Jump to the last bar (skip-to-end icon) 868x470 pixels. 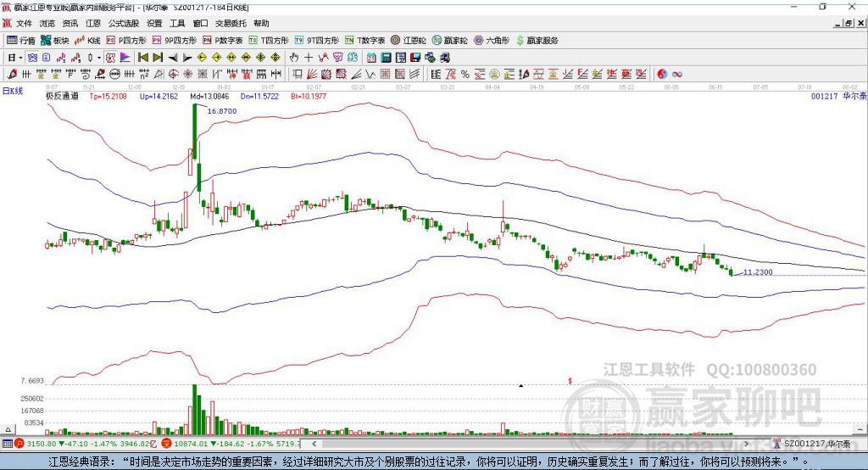(x=158, y=58)
